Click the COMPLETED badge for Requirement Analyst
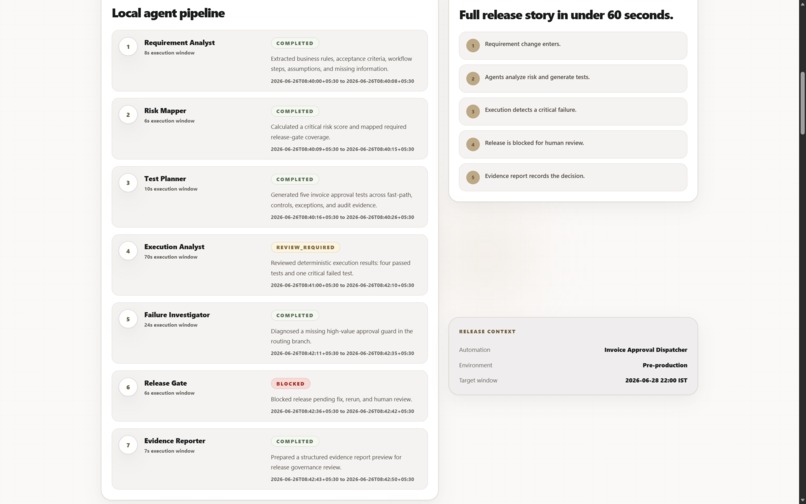 pyautogui.click(x=295, y=43)
